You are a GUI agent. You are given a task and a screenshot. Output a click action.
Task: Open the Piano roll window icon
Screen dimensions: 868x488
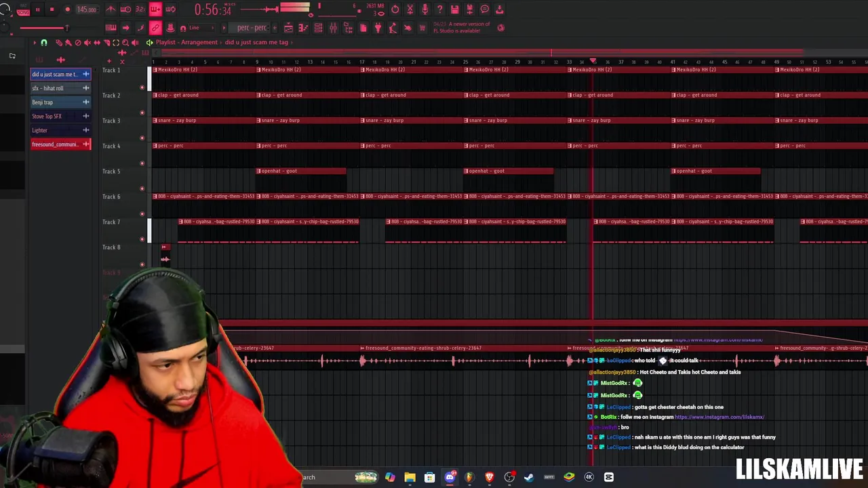coord(303,28)
